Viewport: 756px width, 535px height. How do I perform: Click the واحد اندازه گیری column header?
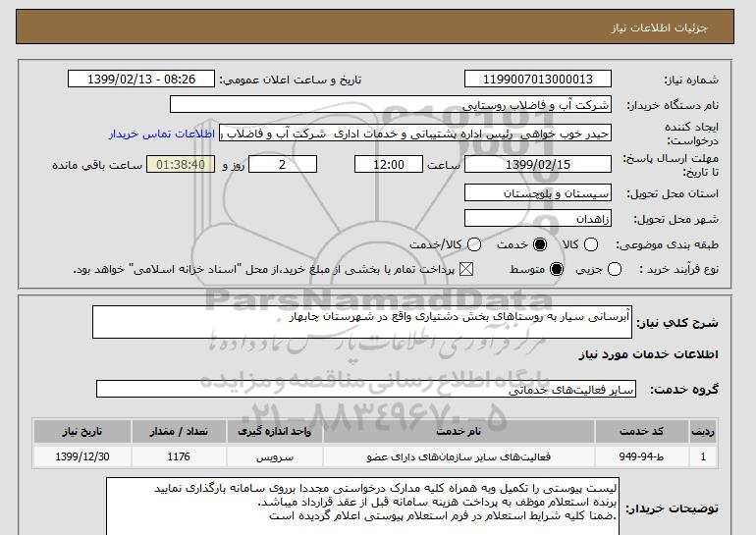pyautogui.click(x=274, y=431)
